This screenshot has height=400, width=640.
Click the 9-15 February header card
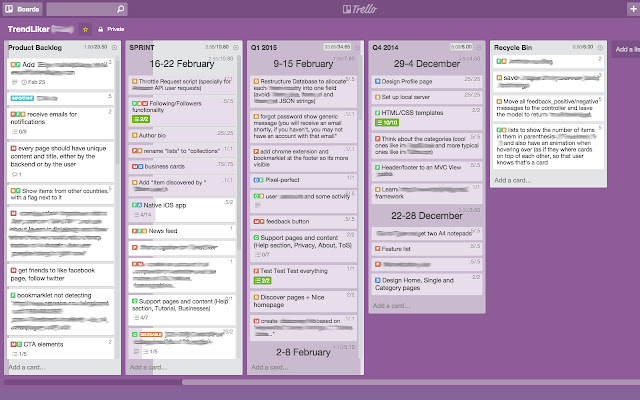303,64
